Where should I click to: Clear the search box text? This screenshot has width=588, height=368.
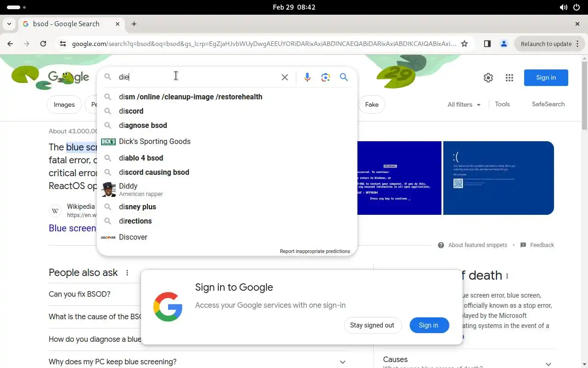(285, 77)
